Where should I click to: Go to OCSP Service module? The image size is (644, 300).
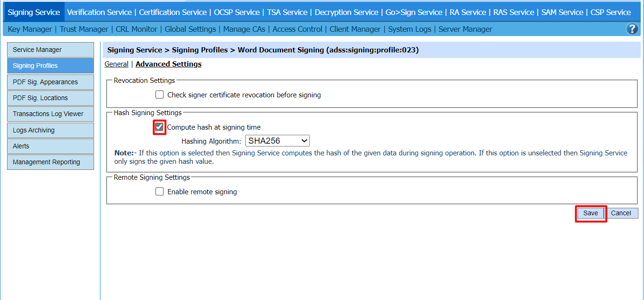pos(236,12)
